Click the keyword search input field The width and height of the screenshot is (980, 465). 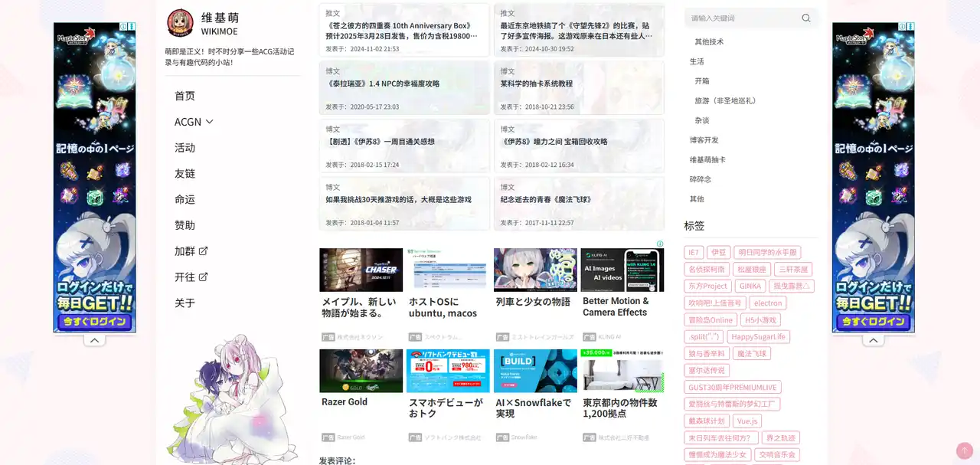coord(743,18)
